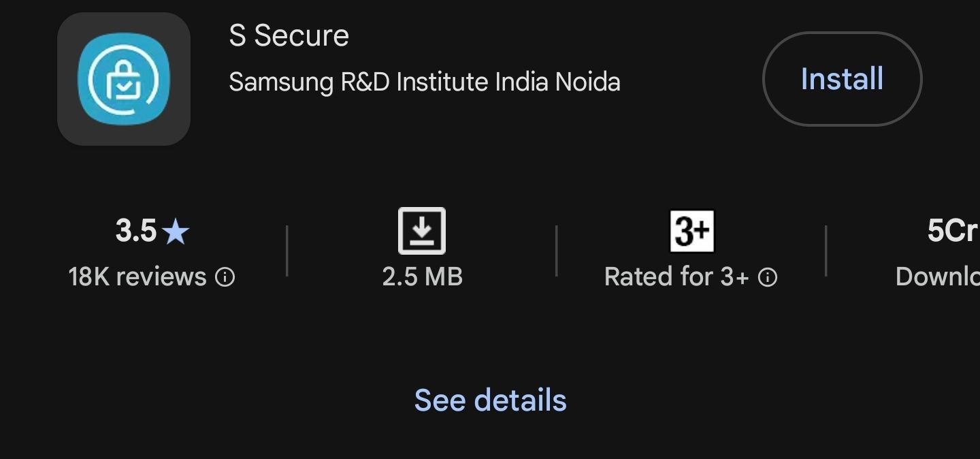Tap Install to download S Secure
Viewport: 980px width, 459px height.
coord(841,79)
